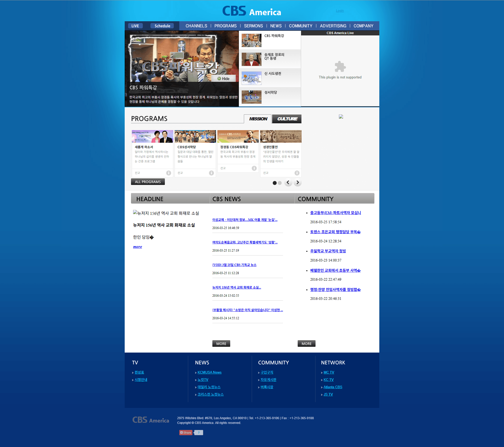Select the first carousel page dot
504x447 pixels.
(275, 183)
